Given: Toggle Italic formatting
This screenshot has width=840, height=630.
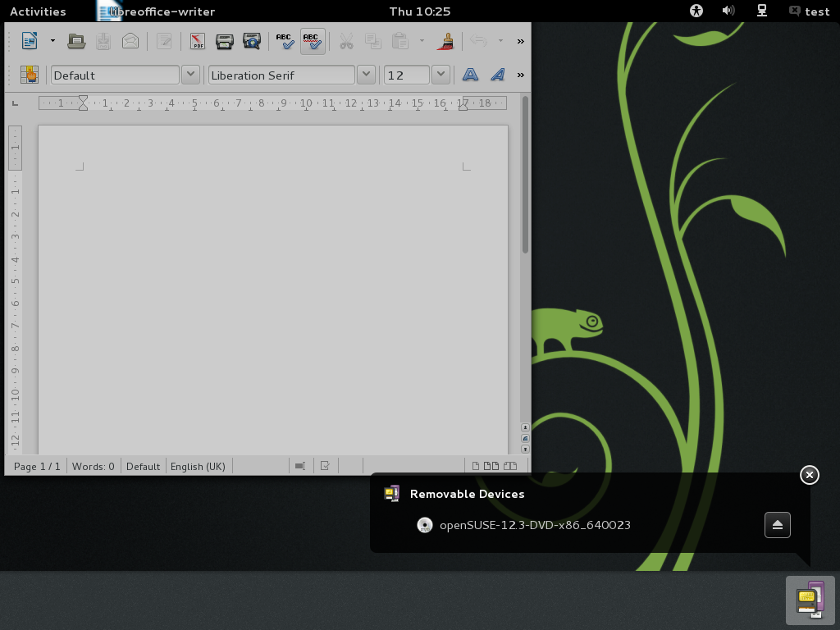Looking at the screenshot, I should [498, 75].
